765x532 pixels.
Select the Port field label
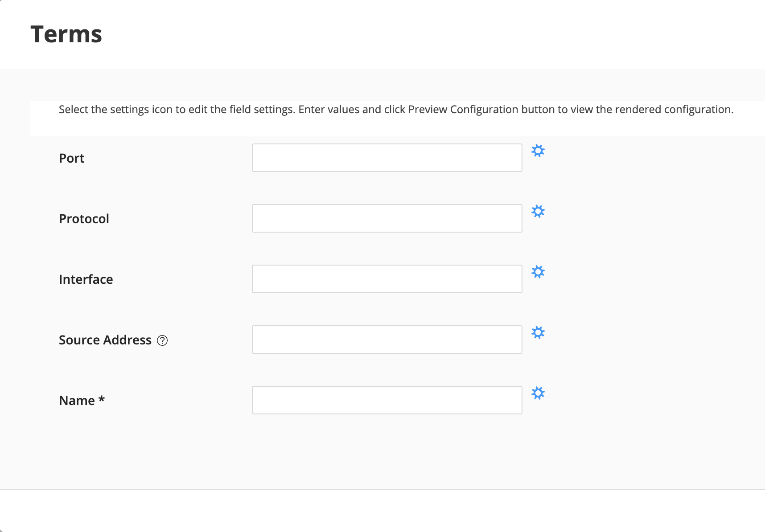pos(71,158)
